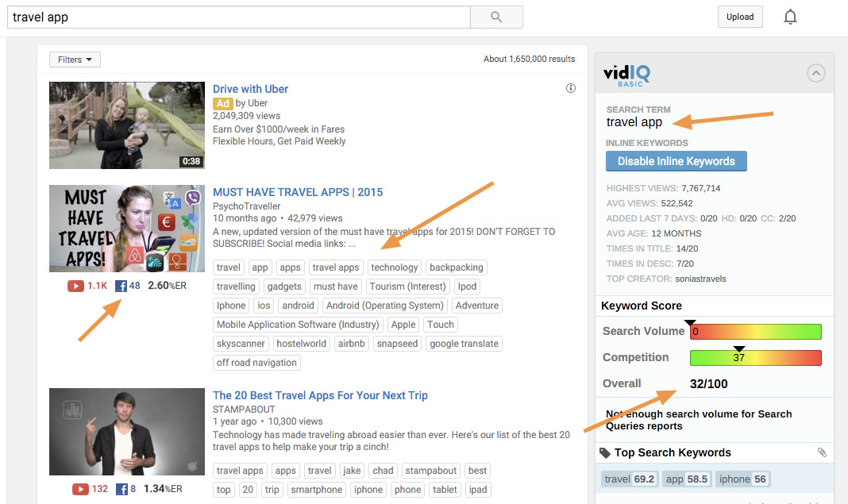
Task: Click the Ad badge label
Action: tap(223, 103)
